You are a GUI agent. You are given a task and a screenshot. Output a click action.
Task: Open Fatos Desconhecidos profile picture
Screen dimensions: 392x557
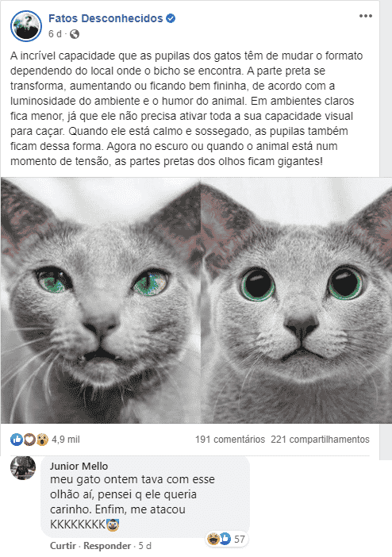[26, 26]
